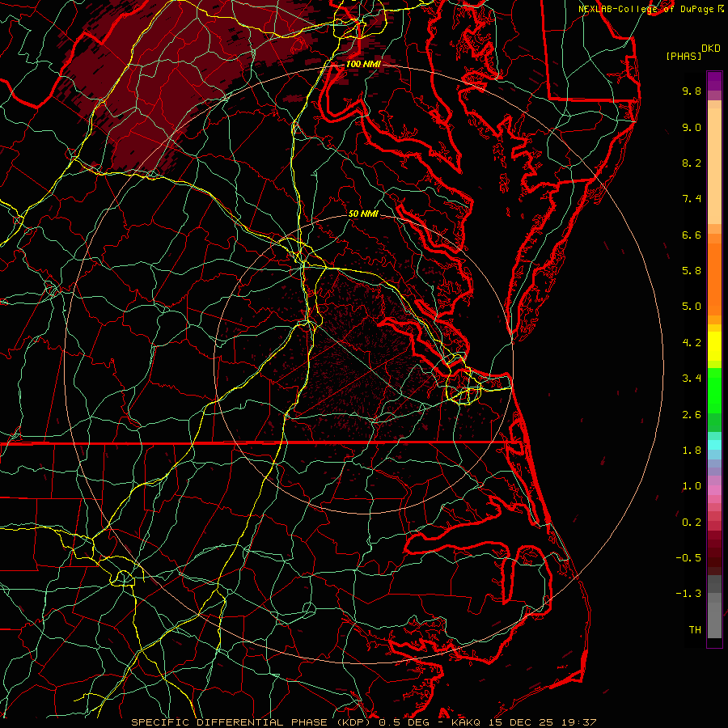Click the 8.2 value on the scale
The image size is (728, 728).
692,163
